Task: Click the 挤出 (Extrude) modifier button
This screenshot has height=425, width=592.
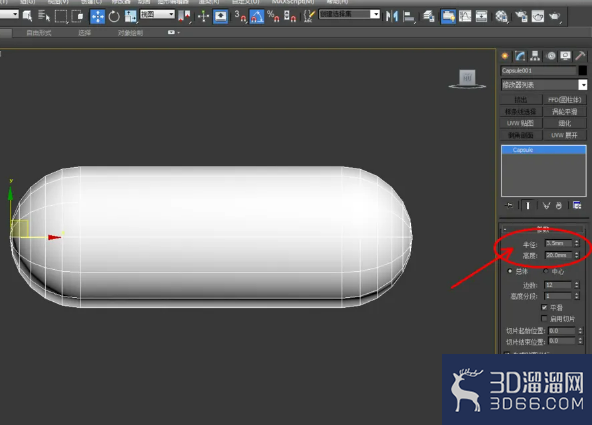Action: point(521,100)
